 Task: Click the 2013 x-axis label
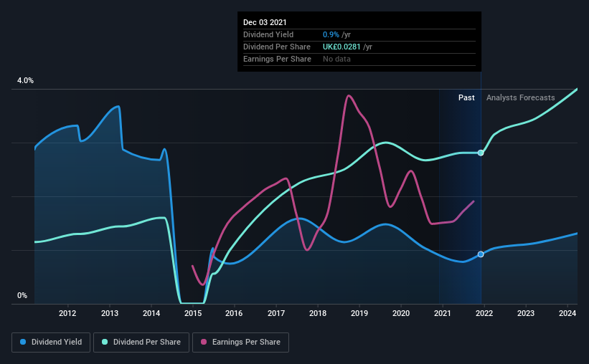click(110, 313)
